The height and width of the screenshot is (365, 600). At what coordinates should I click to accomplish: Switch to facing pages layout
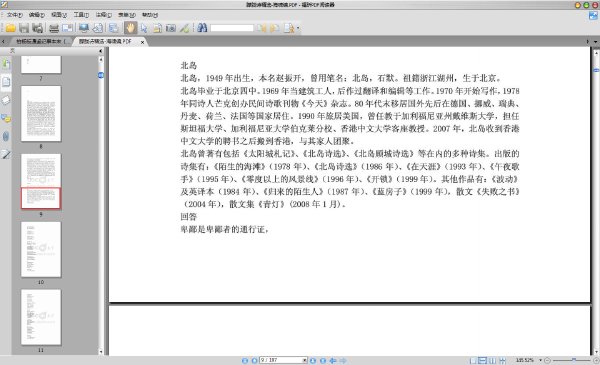click(x=492, y=360)
